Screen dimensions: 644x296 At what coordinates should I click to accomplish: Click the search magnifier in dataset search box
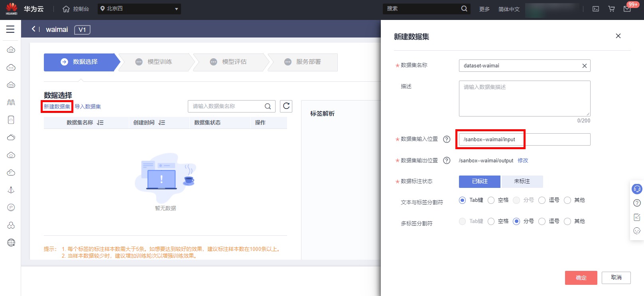tap(268, 106)
